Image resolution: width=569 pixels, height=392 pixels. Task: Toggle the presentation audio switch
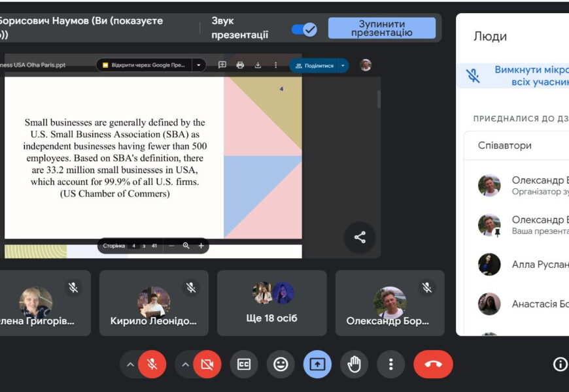pos(304,29)
